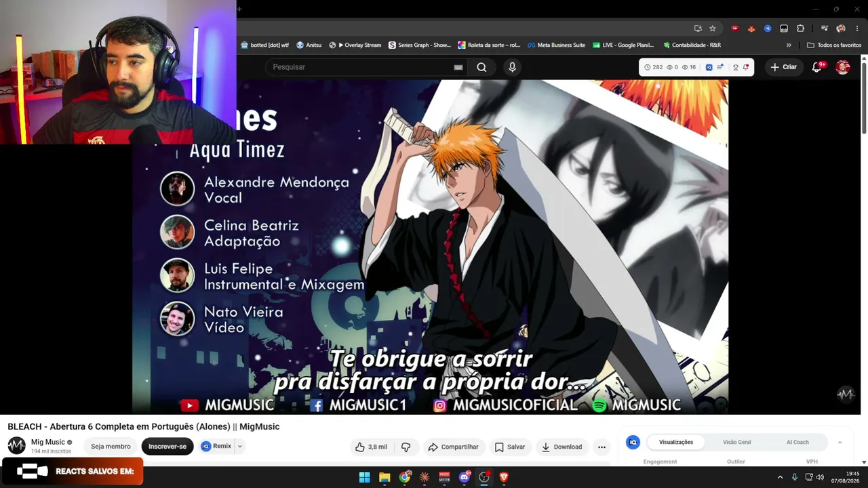Click the vidIQ alert bell icon
Screen dimensions: 868x488
click(x=746, y=67)
